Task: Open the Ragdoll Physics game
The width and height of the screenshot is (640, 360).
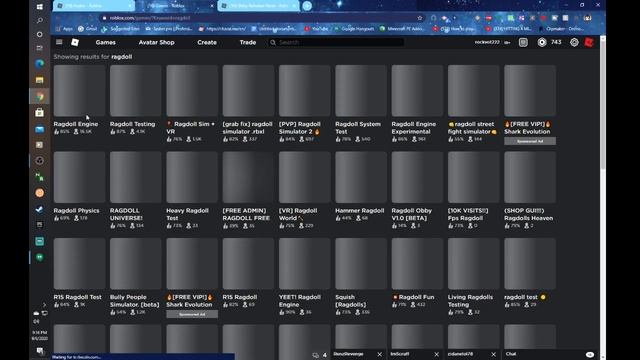Action: click(79, 177)
